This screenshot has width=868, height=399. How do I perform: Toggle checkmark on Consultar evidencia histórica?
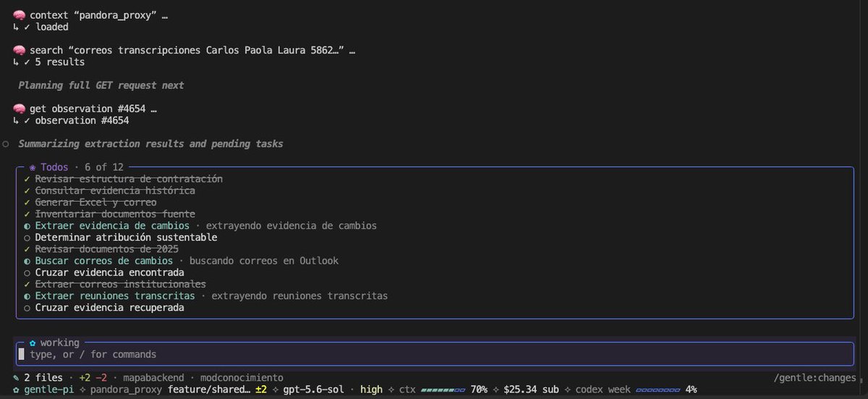point(27,190)
